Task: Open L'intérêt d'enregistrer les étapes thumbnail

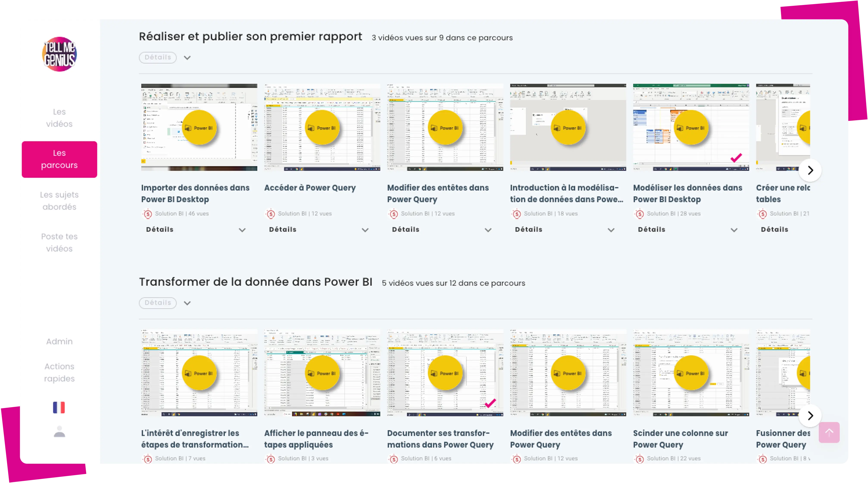Action: pyautogui.click(x=199, y=373)
